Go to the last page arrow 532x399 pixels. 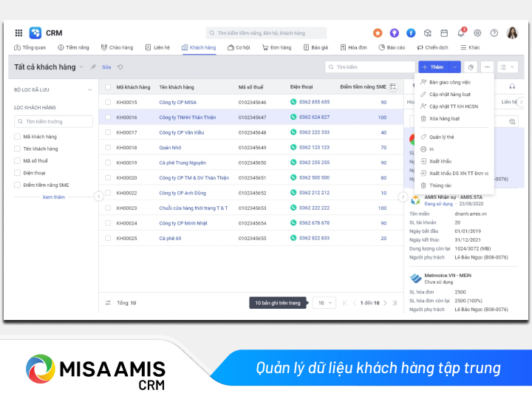tap(395, 303)
